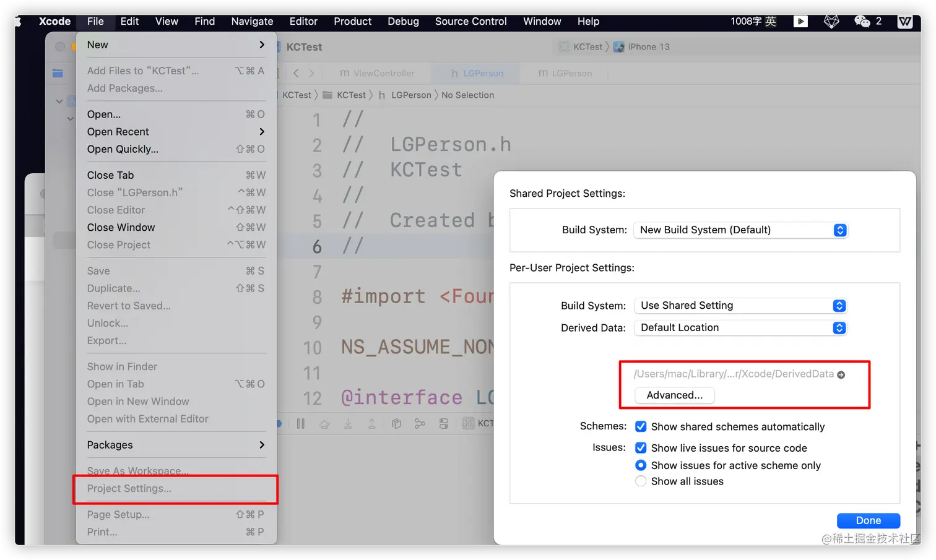Click the folder icon in the navigator sidebar
Image resolution: width=936 pixels, height=560 pixels.
coord(58,73)
